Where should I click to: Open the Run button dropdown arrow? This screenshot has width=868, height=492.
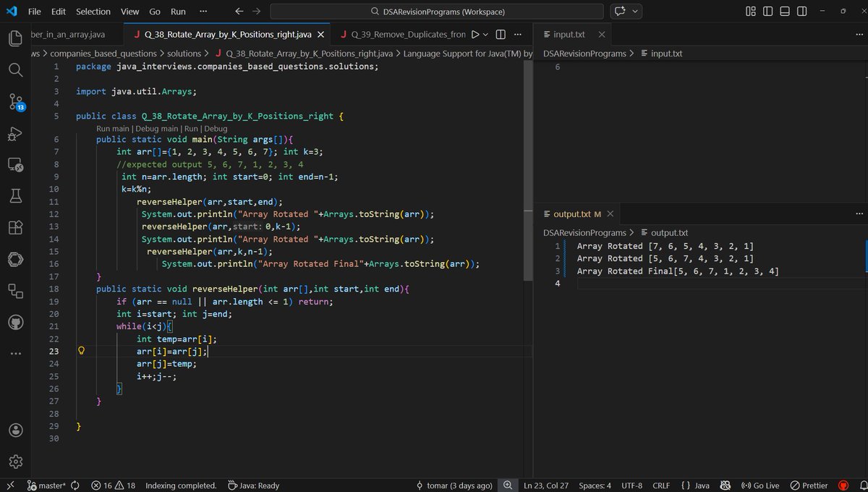[x=485, y=35]
